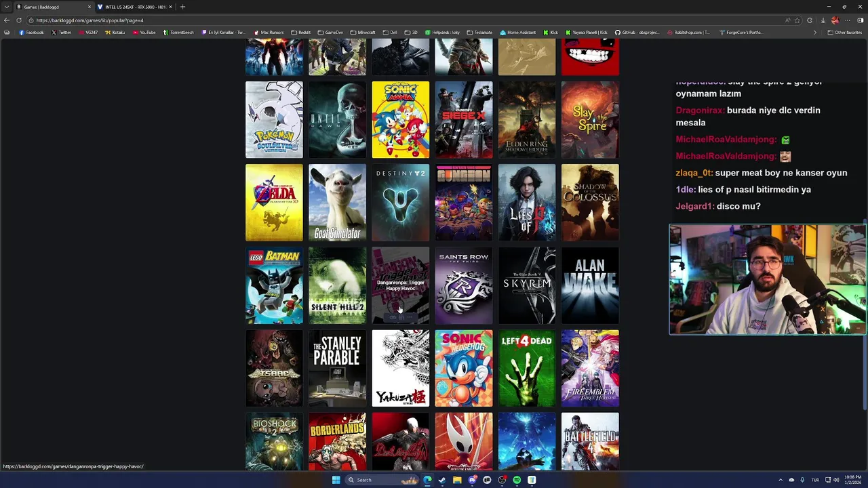Open the Silent Hill 2 game cover
Screen dimensions: 868x488
click(x=337, y=285)
